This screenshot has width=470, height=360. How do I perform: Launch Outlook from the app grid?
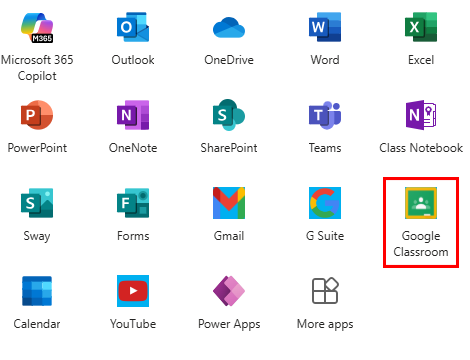click(133, 27)
